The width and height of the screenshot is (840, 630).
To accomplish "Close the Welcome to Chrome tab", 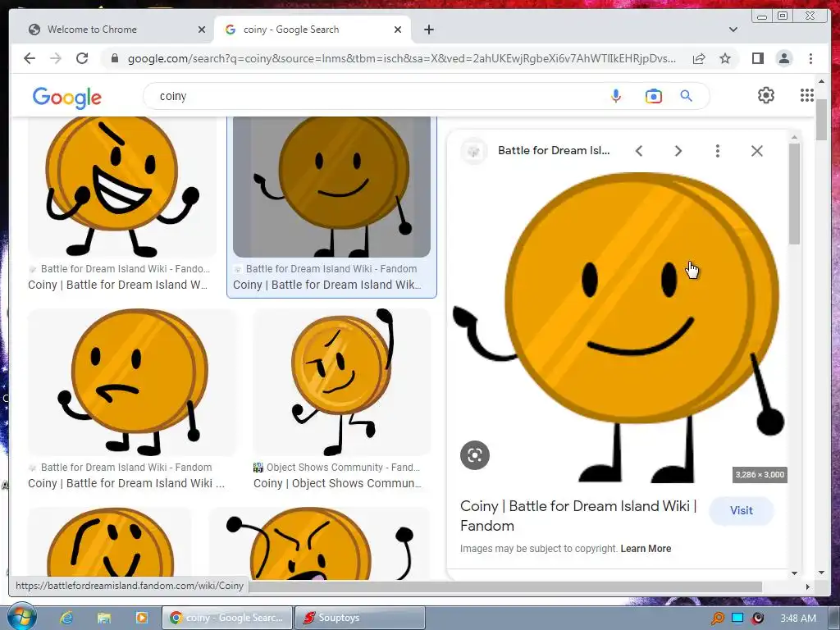I will tap(202, 30).
